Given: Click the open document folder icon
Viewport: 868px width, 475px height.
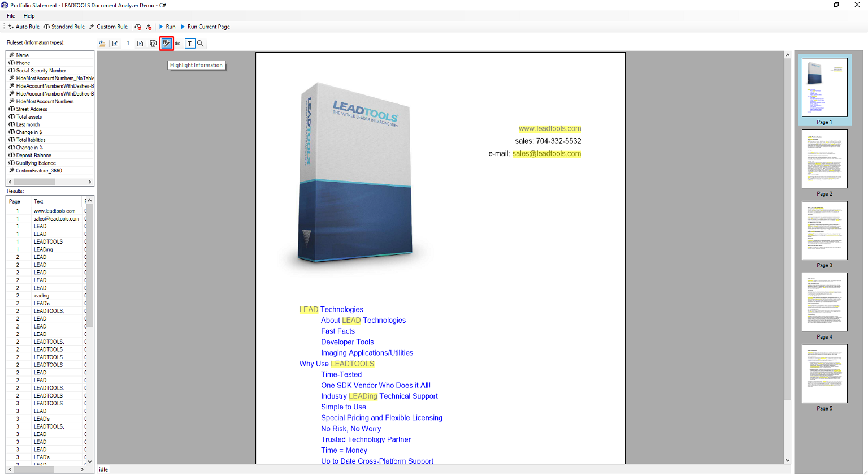Looking at the screenshot, I should [x=102, y=44].
